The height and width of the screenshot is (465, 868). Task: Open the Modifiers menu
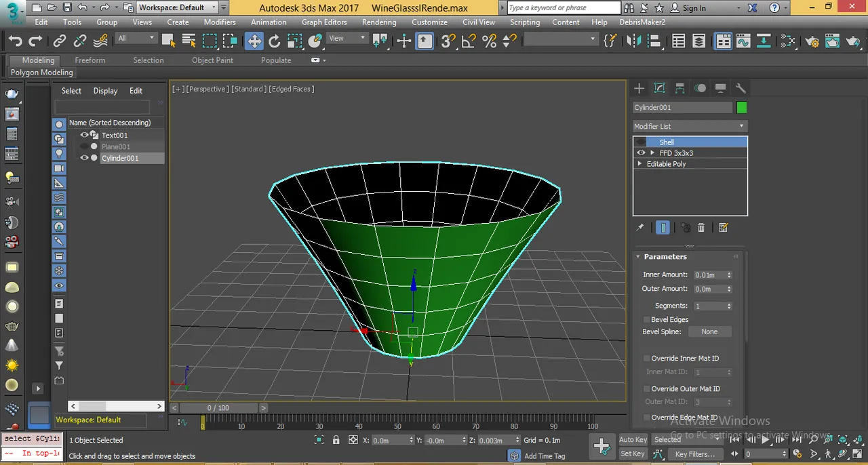pyautogui.click(x=220, y=22)
